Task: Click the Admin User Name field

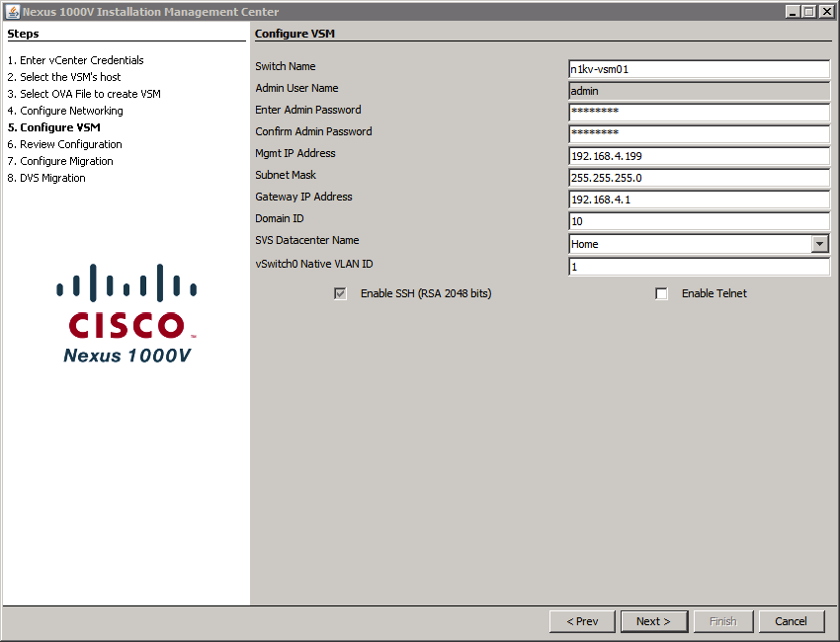Action: coord(699,91)
